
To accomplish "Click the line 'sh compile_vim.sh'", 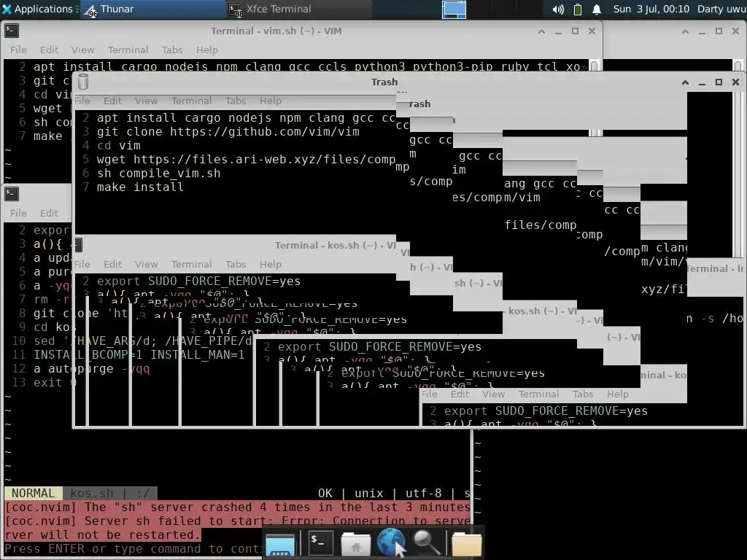I will click(158, 174).
